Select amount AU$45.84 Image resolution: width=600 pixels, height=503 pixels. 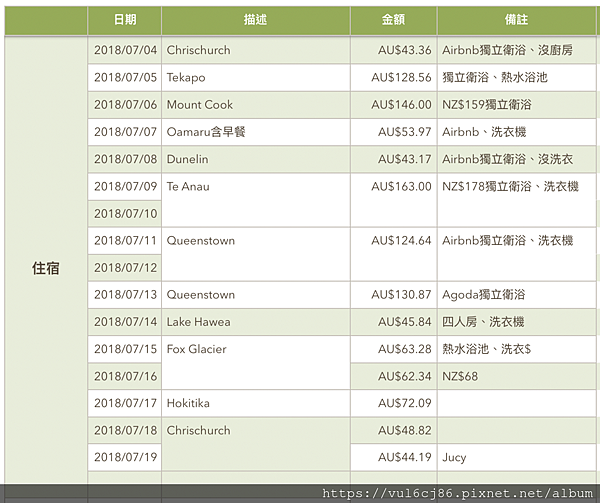pyautogui.click(x=394, y=322)
